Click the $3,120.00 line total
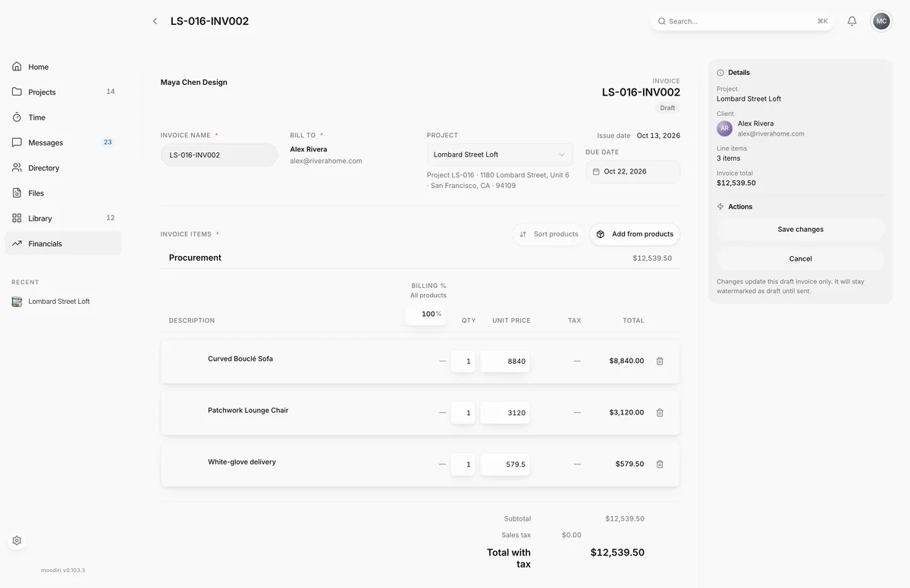910x588 pixels. point(626,413)
